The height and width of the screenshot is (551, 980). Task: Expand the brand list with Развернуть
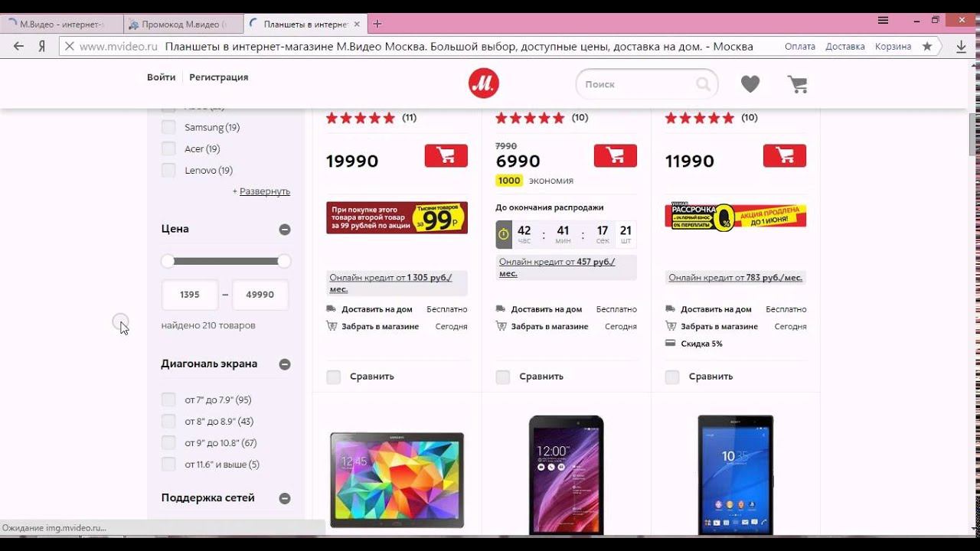click(265, 191)
